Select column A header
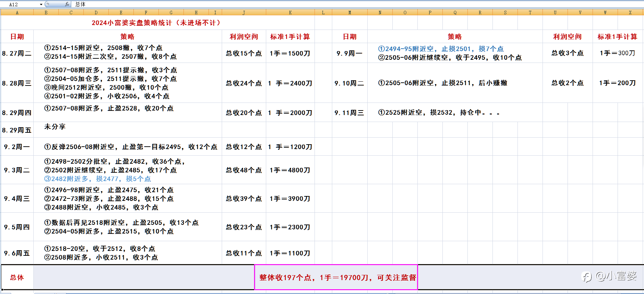The width and height of the screenshot is (644, 294). [x=17, y=13]
